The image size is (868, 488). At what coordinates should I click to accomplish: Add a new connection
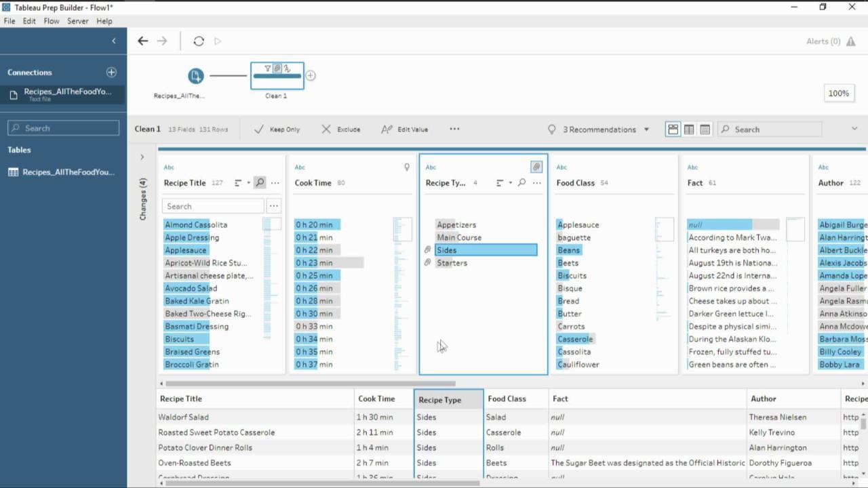pyautogui.click(x=111, y=73)
